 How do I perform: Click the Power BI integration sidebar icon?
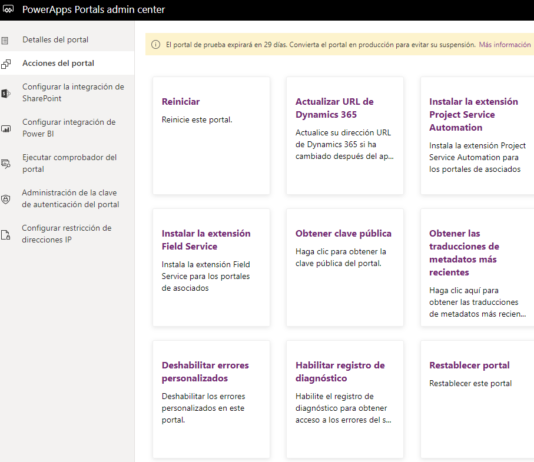tap(6, 129)
